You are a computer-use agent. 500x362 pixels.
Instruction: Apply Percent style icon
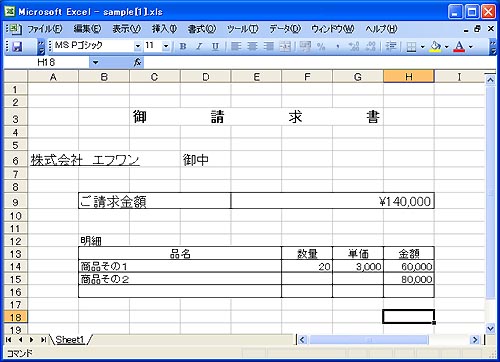321,46
